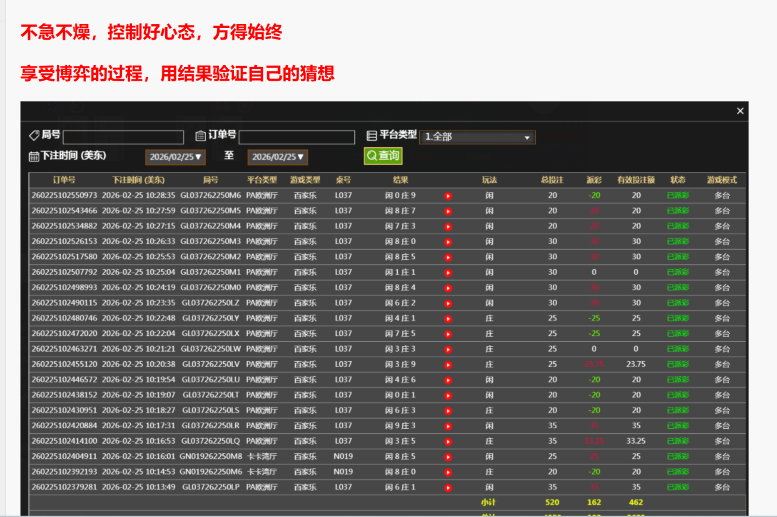Play replay for order 260225102455120
Screen dimensions: 777x517
[448, 365]
